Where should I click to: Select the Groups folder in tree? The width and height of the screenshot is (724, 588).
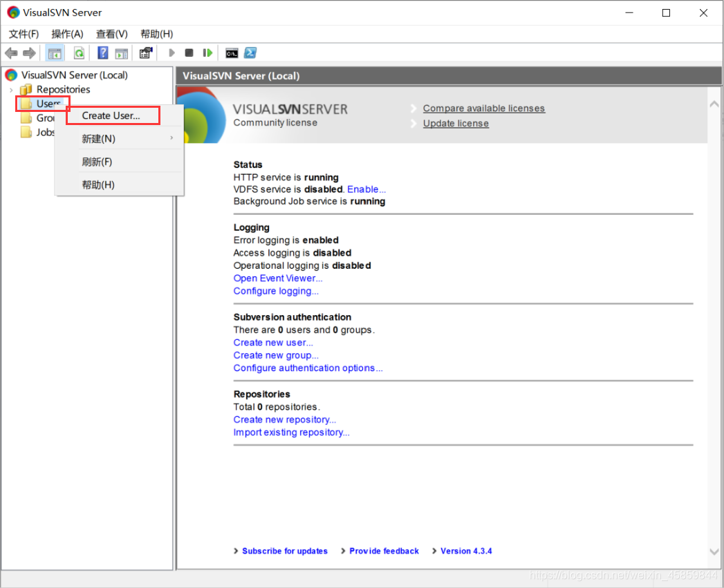(x=37, y=118)
